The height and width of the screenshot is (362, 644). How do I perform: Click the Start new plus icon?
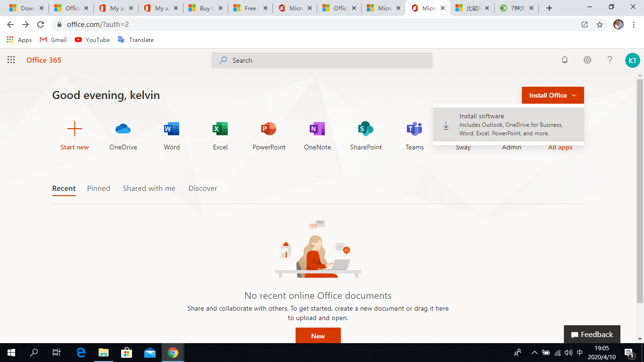point(74,129)
